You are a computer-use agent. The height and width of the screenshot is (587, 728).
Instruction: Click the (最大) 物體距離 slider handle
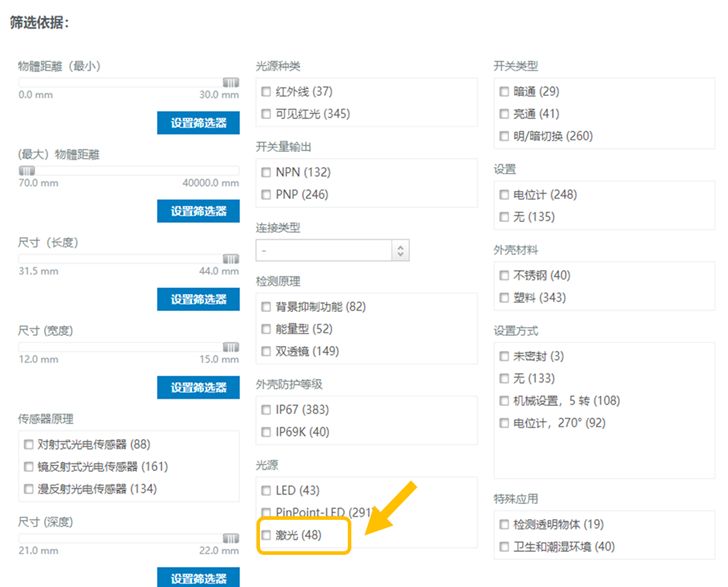(x=27, y=170)
